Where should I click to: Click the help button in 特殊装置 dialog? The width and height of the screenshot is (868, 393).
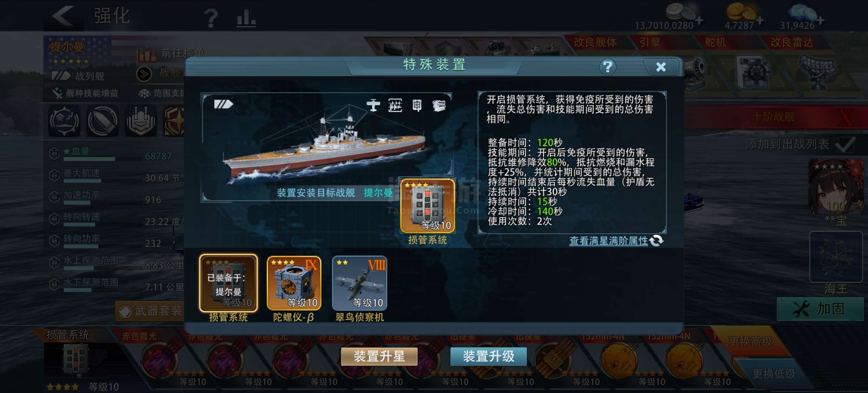[608, 67]
